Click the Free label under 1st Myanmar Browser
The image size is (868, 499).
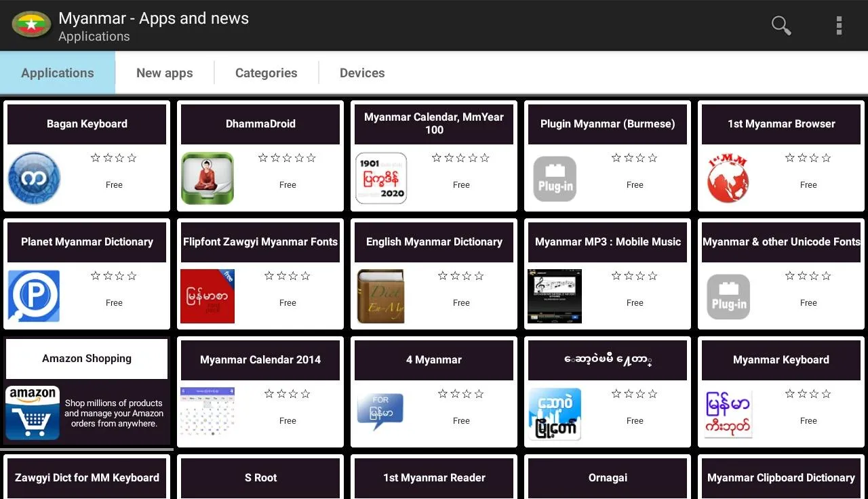tap(808, 185)
